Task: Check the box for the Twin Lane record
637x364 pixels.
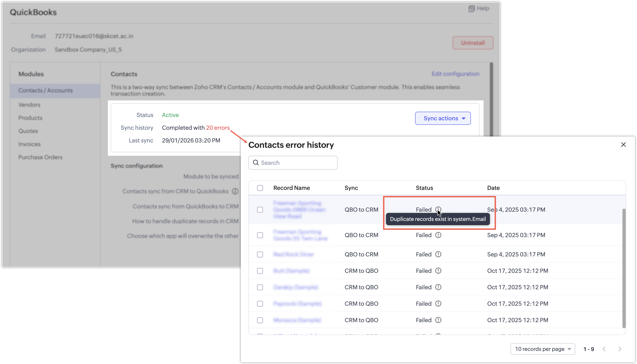Action: (260, 235)
